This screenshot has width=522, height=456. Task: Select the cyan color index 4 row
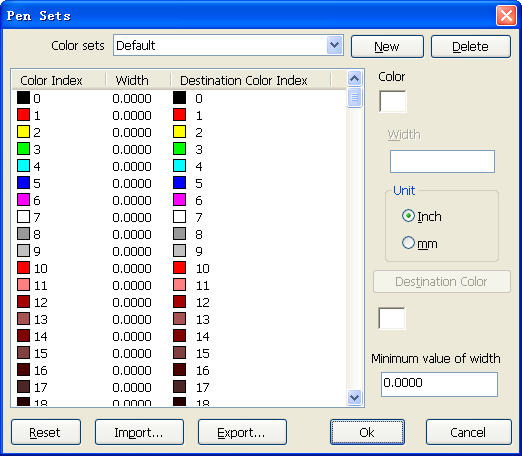179,166
